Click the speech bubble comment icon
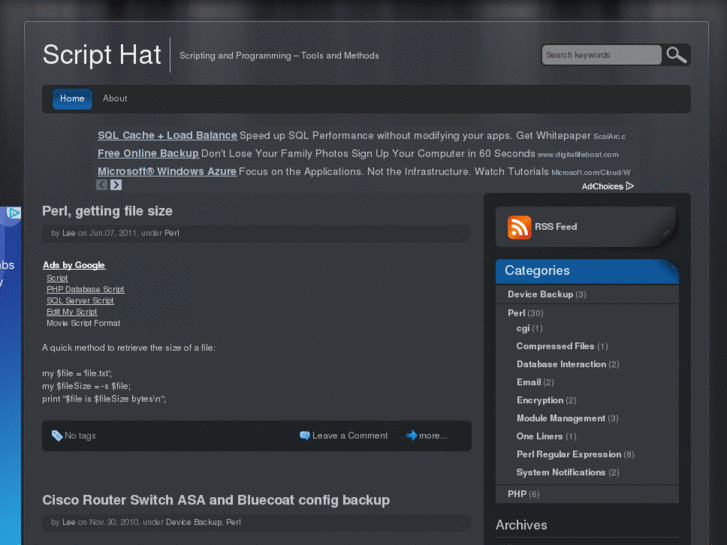Viewport: 727px width, 545px height. pyautogui.click(x=304, y=436)
